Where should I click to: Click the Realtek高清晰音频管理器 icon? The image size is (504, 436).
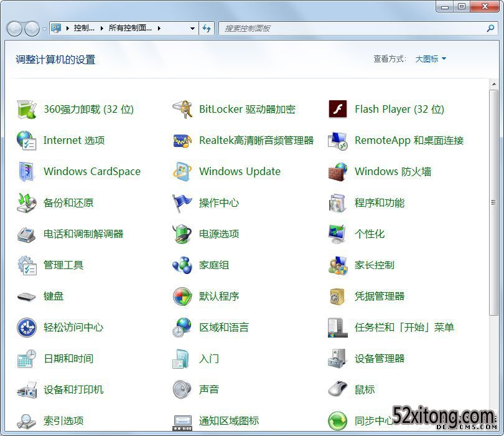182,140
